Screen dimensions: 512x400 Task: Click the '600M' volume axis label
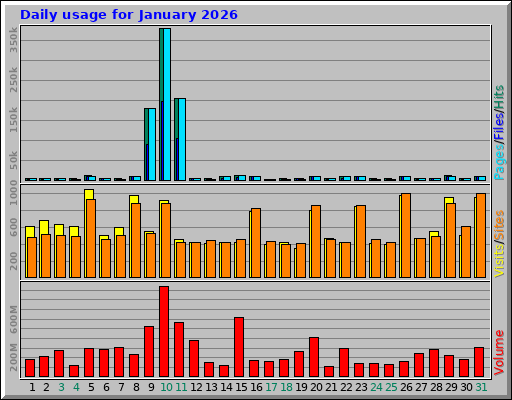13,319
